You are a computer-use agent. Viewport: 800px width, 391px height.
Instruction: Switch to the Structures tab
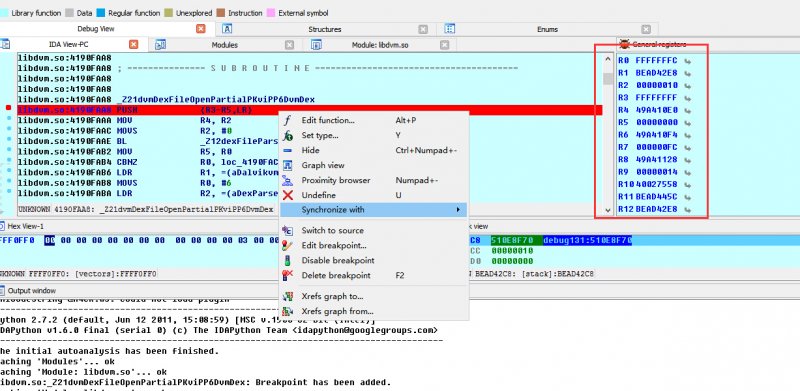pos(324,29)
